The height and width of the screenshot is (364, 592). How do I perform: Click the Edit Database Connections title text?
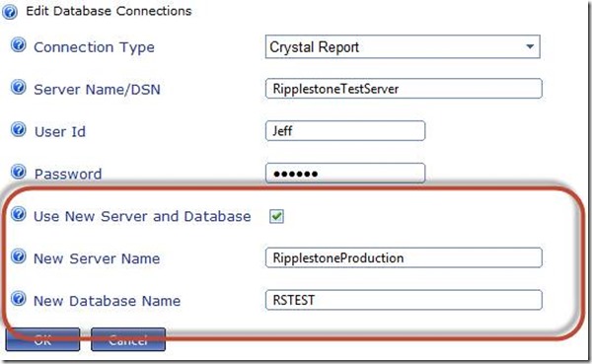point(109,11)
